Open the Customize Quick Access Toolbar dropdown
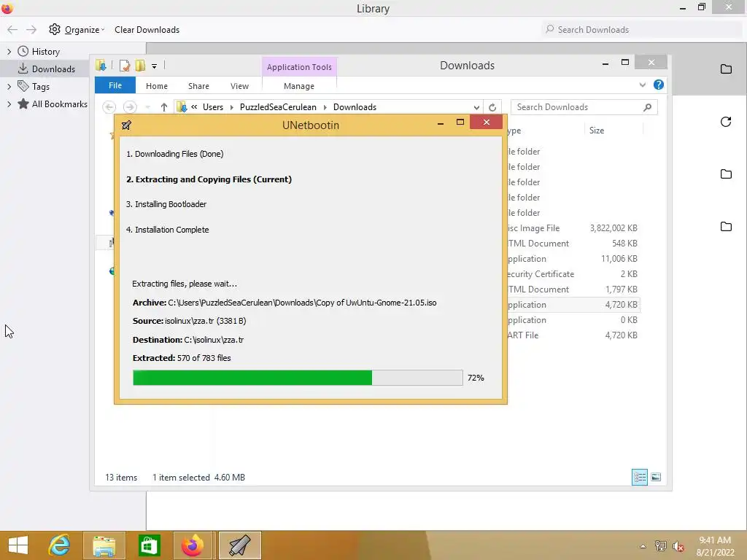The height and width of the screenshot is (560, 747). click(x=155, y=66)
